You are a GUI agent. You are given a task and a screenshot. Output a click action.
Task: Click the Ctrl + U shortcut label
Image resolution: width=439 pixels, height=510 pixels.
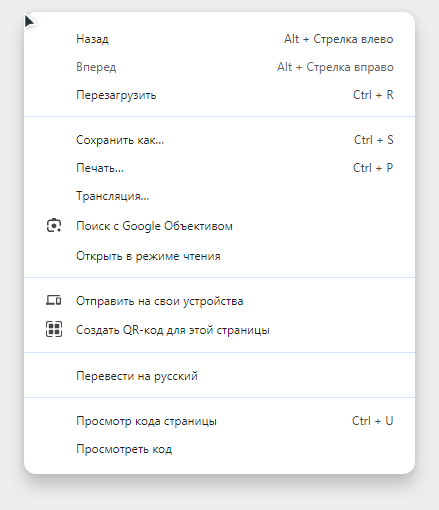(373, 421)
